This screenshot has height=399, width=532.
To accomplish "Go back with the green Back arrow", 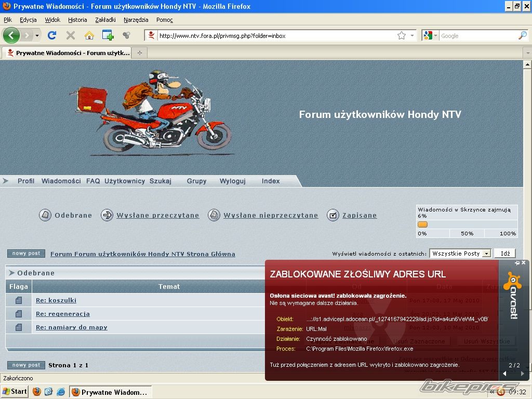I will coord(11,35).
